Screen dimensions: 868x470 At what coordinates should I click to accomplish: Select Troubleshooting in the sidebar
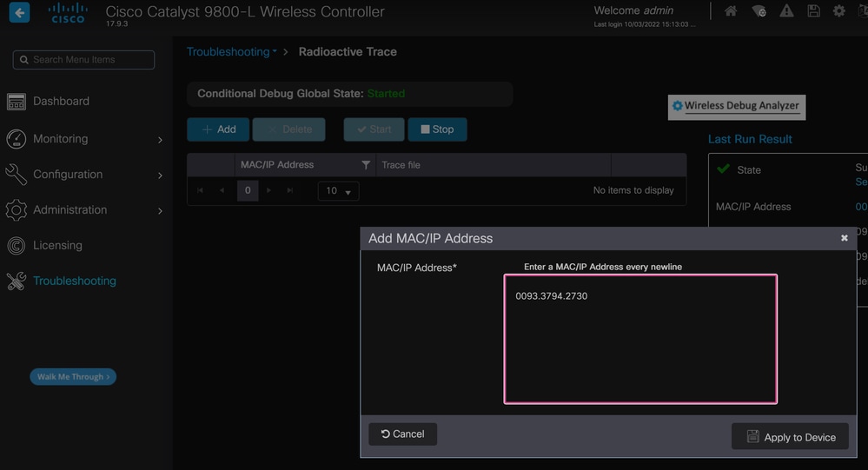point(75,281)
